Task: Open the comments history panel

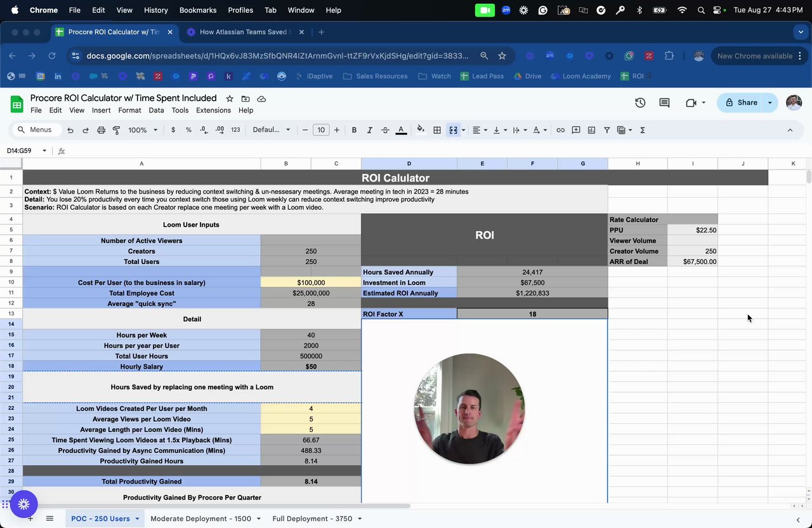Action: point(664,103)
